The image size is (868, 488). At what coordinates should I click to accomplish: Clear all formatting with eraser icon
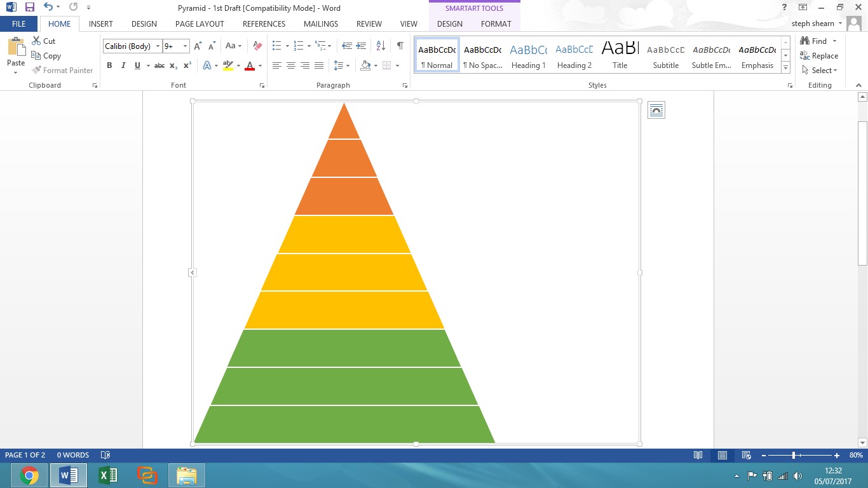(x=257, y=46)
